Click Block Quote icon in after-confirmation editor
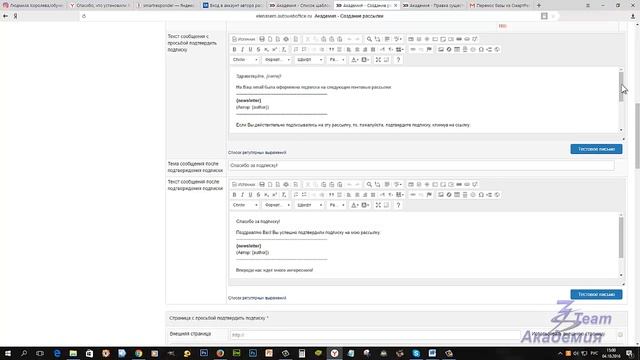This screenshot has height=360, width=640. pyautogui.click(x=331, y=195)
